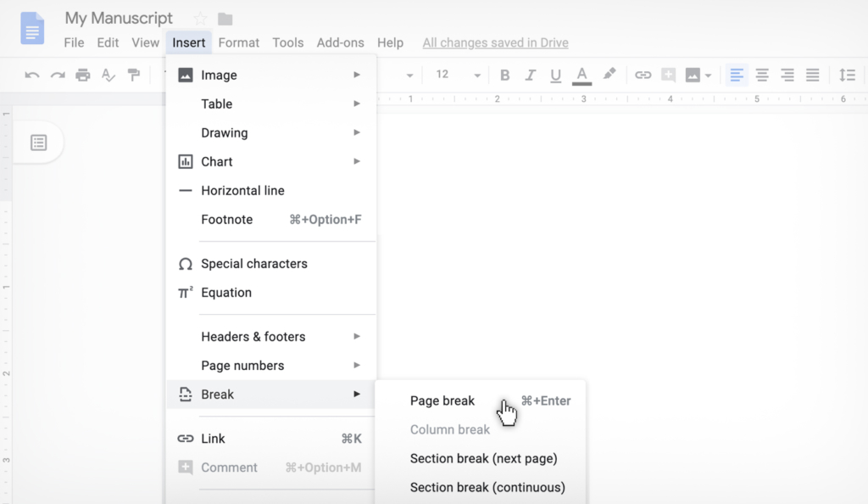Toggle underline formatting

point(555,75)
